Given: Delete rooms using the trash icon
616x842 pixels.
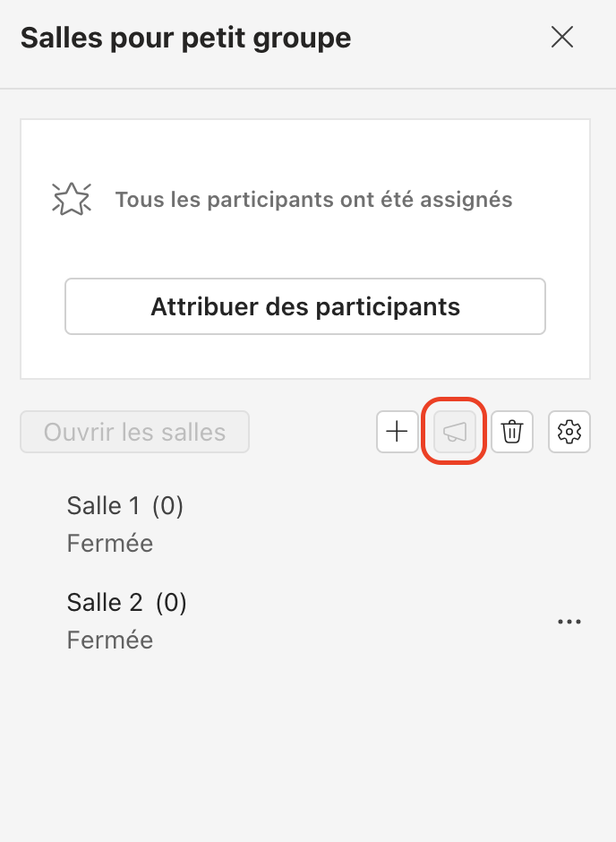Looking at the screenshot, I should pos(512,433).
